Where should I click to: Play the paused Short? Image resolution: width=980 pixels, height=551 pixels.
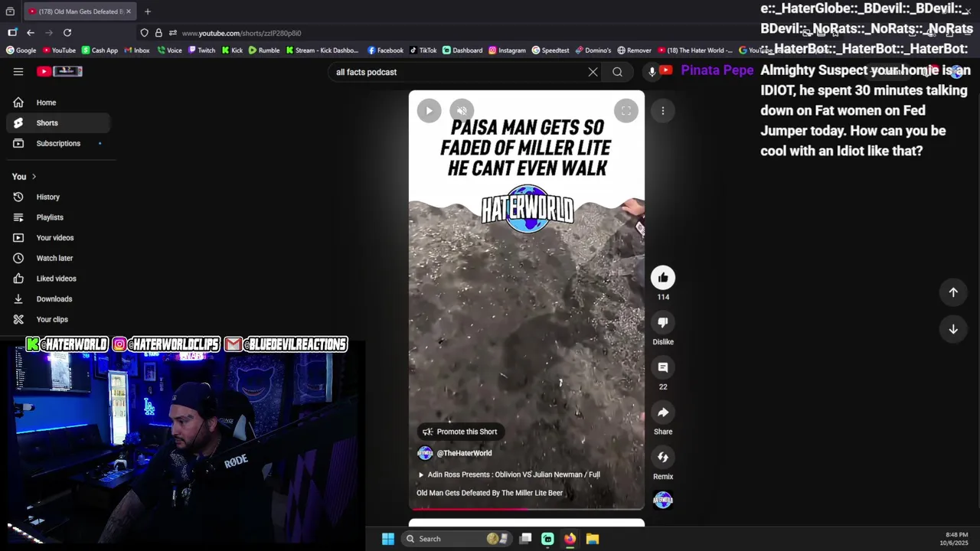click(429, 110)
